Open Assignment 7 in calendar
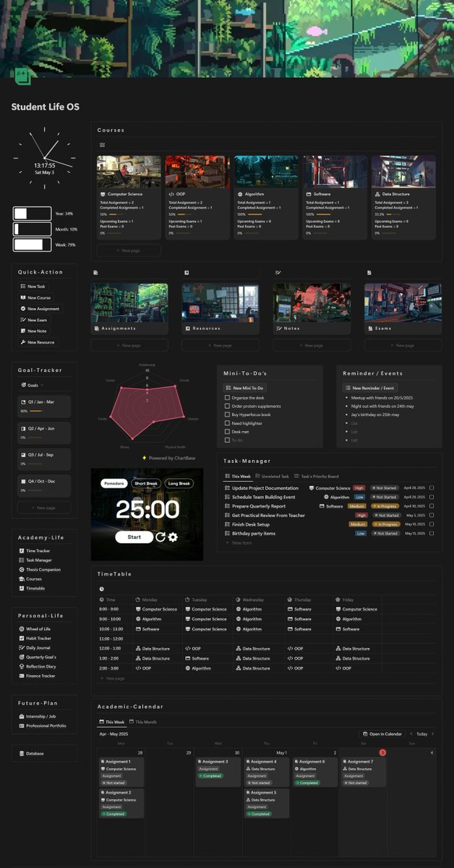The width and height of the screenshot is (454, 868). coord(363,772)
